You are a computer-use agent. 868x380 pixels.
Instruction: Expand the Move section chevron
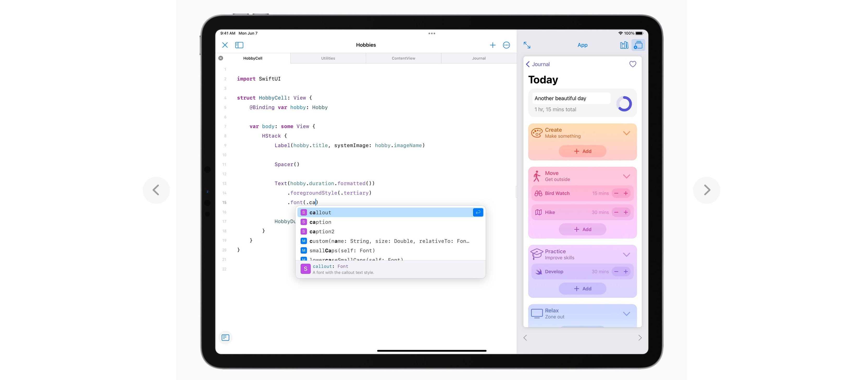(627, 176)
